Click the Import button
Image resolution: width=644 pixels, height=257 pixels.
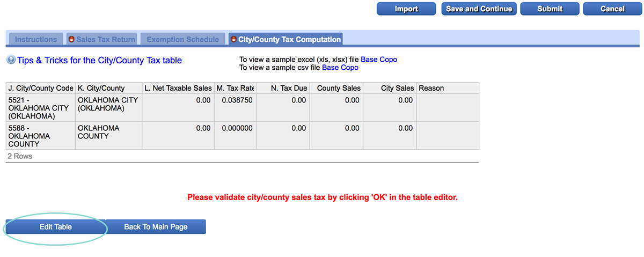406,9
